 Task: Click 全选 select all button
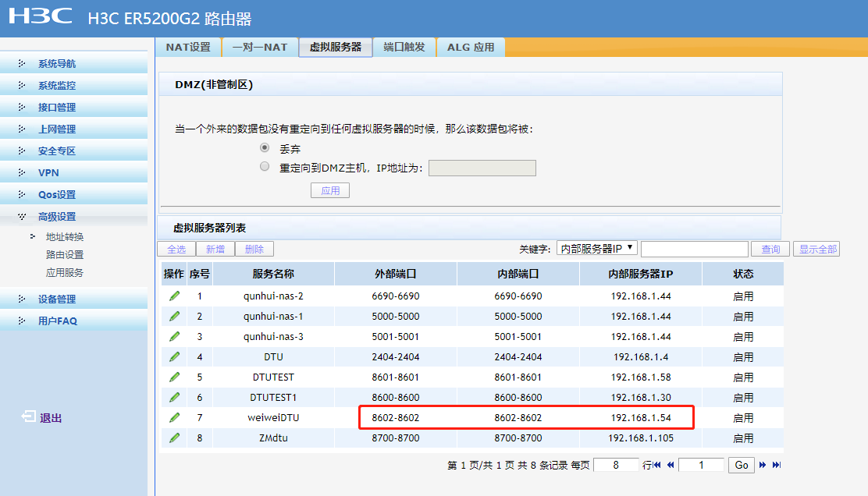point(176,249)
